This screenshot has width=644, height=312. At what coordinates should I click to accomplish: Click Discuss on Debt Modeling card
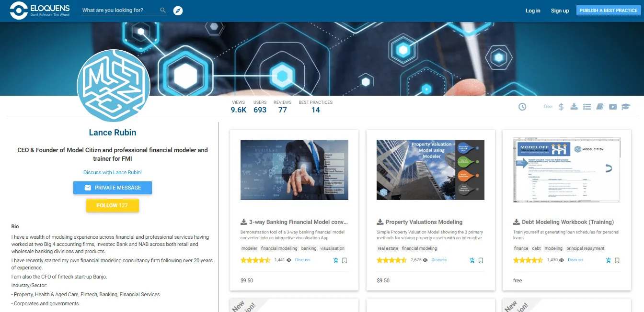[575, 260]
